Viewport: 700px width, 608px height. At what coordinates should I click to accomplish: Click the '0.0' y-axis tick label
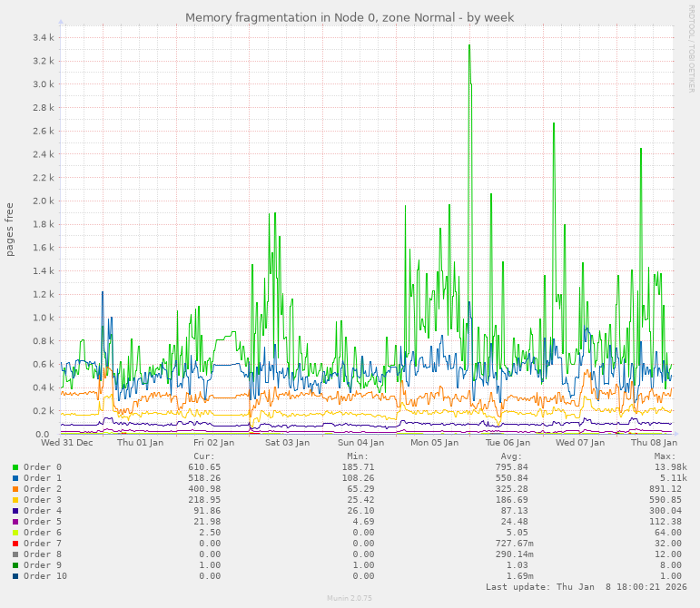pos(42,434)
